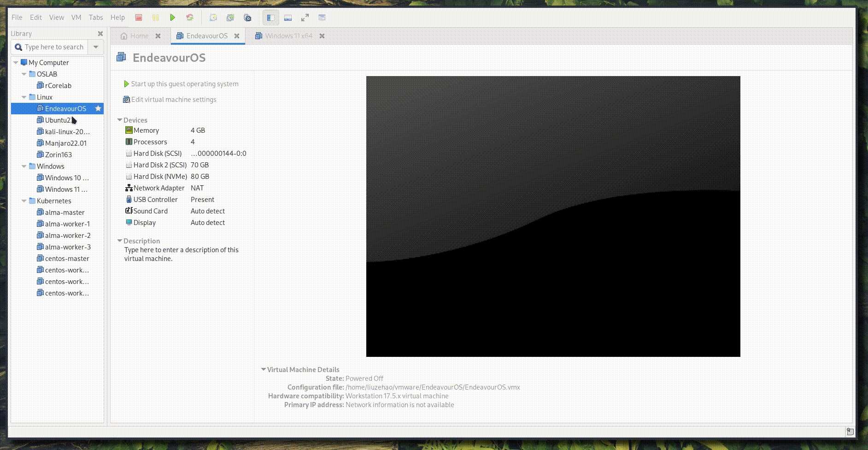The height and width of the screenshot is (450, 868).
Task: Collapse the Description section
Action: coord(120,241)
